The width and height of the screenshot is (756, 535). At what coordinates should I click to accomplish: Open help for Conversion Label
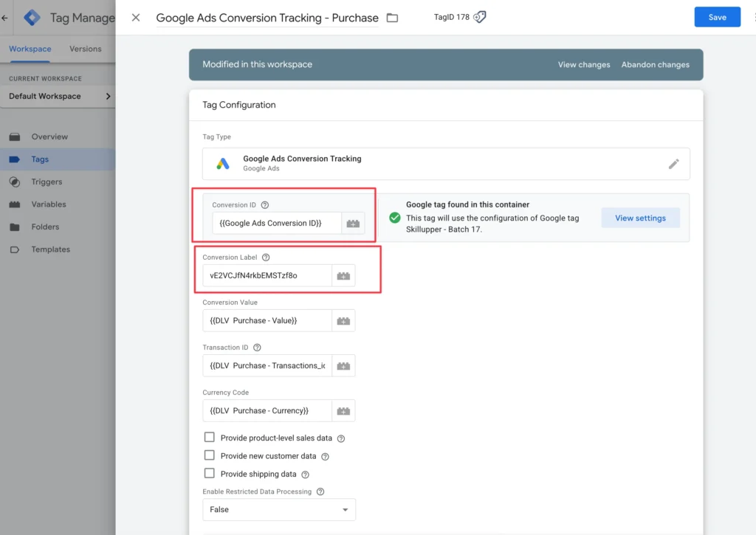266,258
